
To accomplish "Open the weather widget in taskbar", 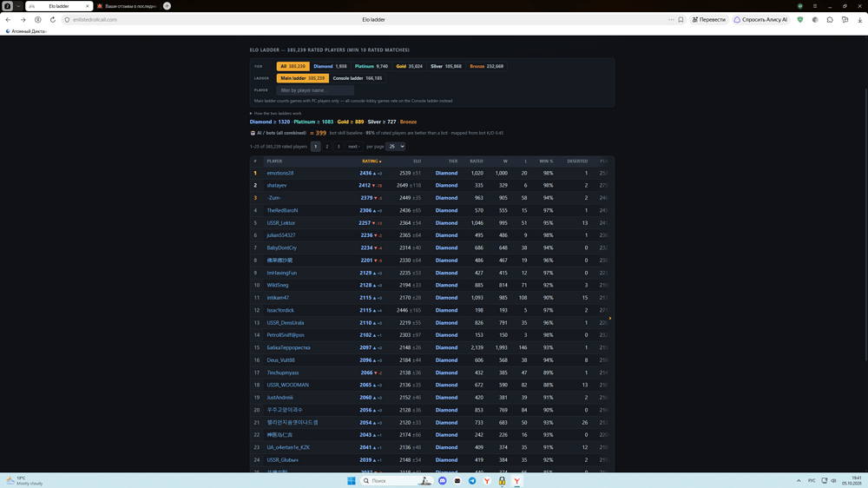I will [x=25, y=481].
